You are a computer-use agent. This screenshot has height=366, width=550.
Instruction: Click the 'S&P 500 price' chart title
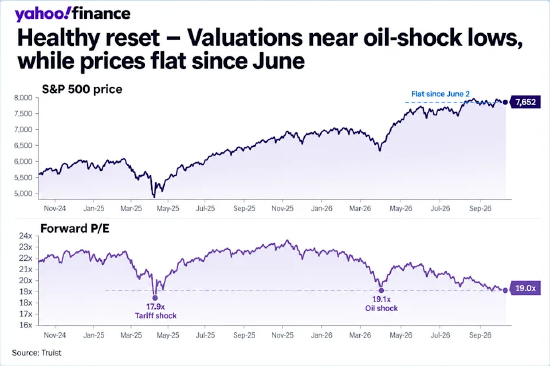pyautogui.click(x=82, y=89)
